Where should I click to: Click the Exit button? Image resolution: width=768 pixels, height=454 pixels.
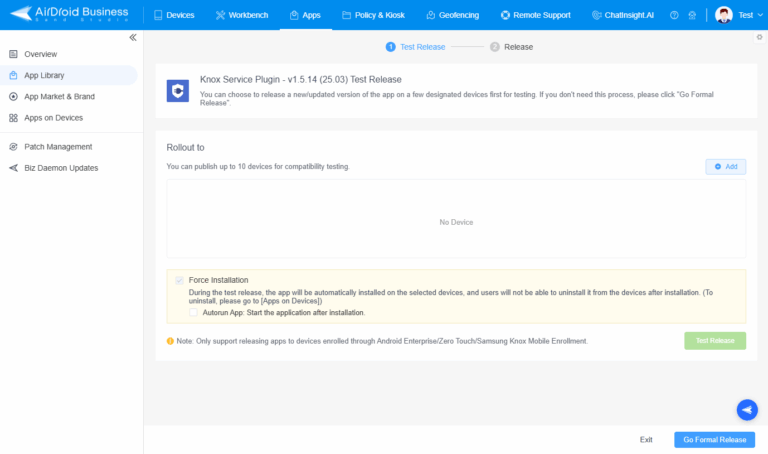tap(646, 439)
